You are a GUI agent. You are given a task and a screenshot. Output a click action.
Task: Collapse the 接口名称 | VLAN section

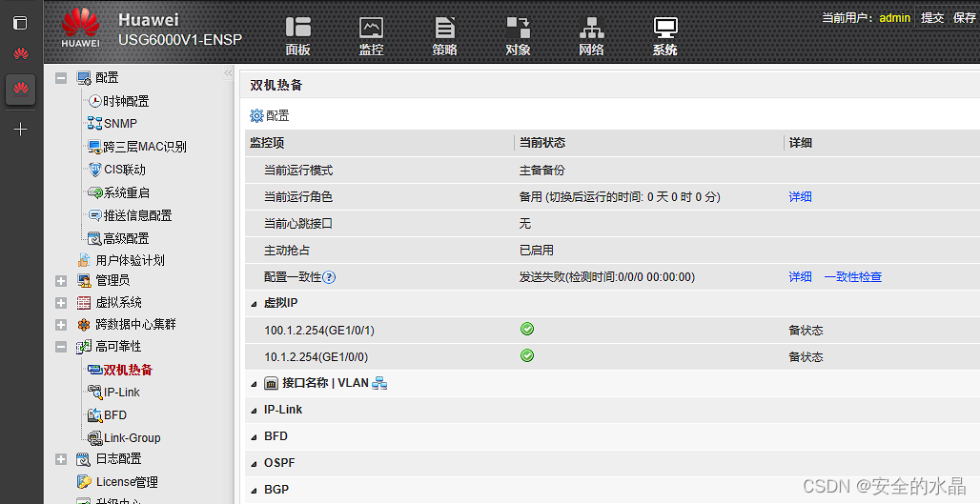coord(254,384)
